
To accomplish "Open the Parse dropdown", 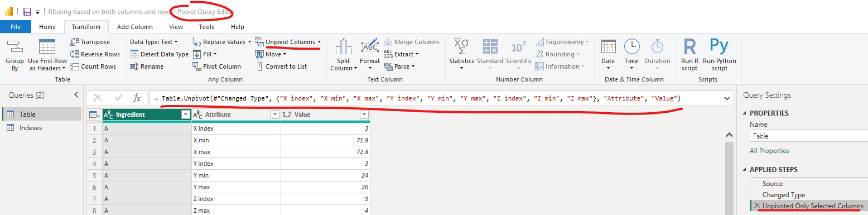I will pos(399,66).
